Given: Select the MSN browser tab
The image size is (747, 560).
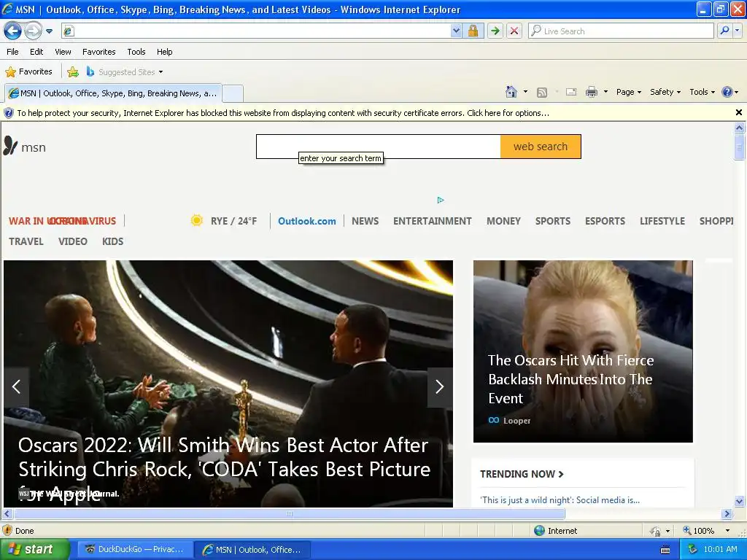Looking at the screenshot, I should [x=113, y=93].
